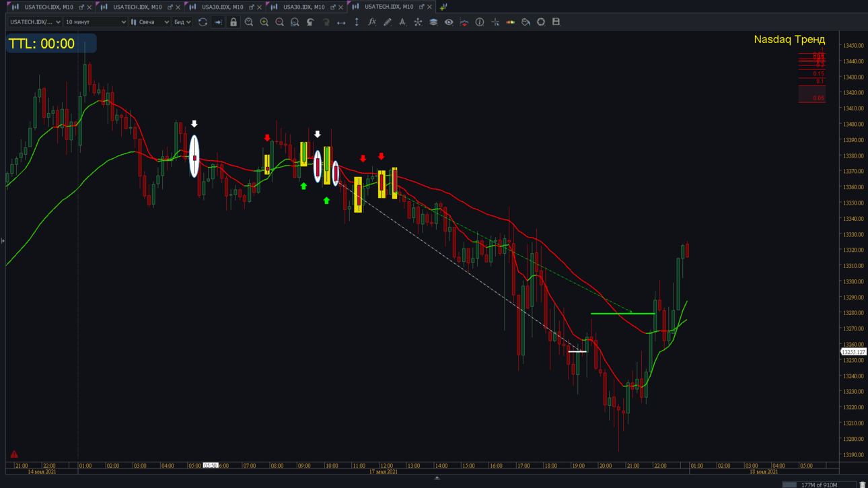Close the first USATECH.IDX tab
The height and width of the screenshot is (488, 868).
point(89,7)
